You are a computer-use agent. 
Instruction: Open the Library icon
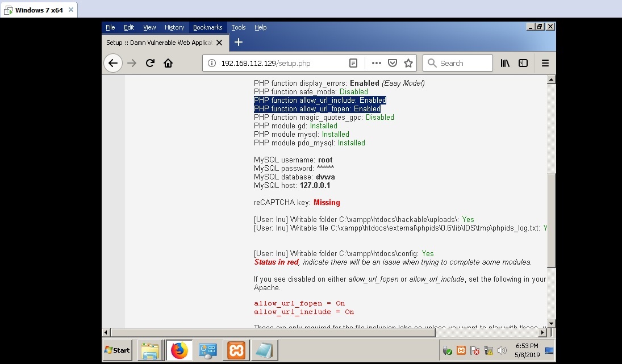(x=505, y=63)
